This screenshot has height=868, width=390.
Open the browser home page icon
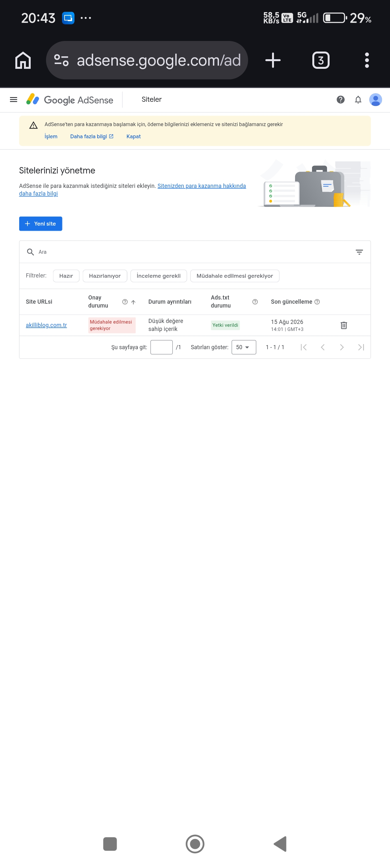coord(23,60)
